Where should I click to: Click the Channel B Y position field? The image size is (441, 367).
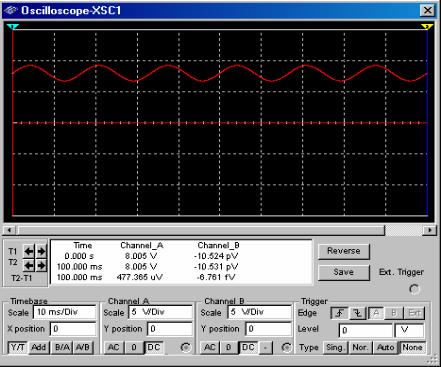coord(269,329)
